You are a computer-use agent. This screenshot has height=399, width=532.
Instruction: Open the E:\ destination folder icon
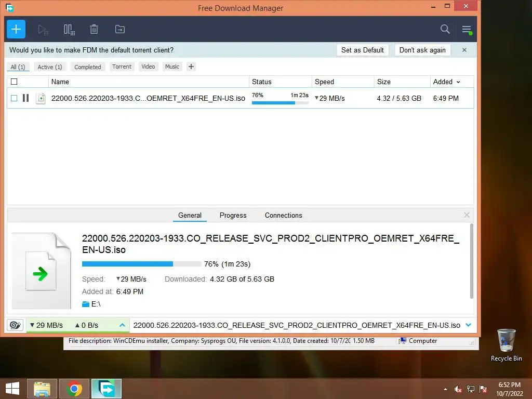tap(86, 304)
